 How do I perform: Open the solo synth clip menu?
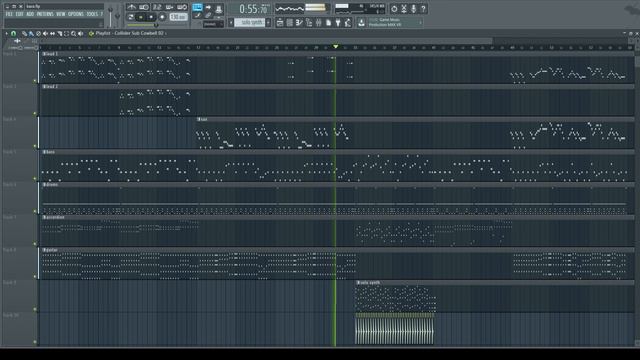pos(358,282)
